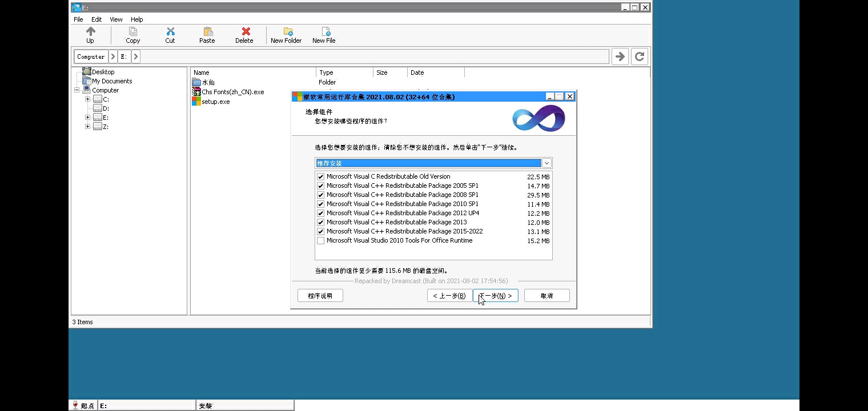
Task: Click the 起点 start button in taskbar
Action: [83, 405]
